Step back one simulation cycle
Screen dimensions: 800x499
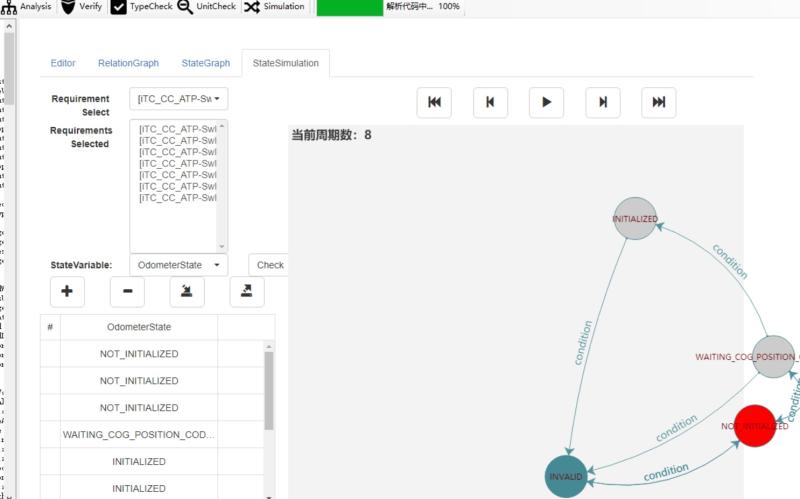pos(490,102)
